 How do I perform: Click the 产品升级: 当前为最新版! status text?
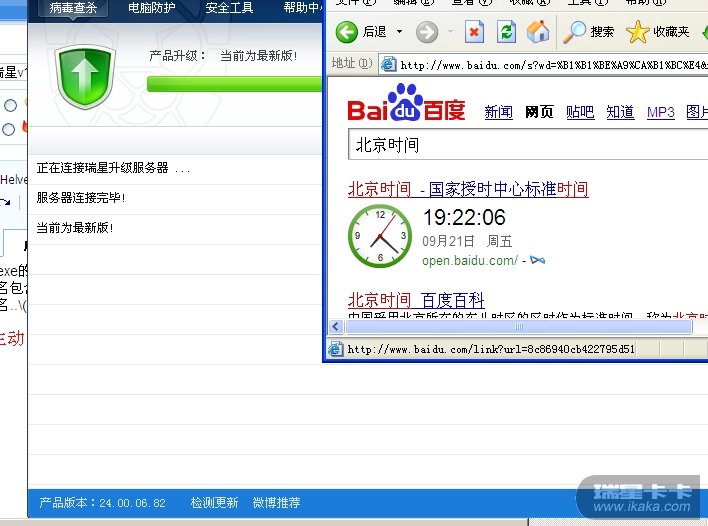point(223,56)
